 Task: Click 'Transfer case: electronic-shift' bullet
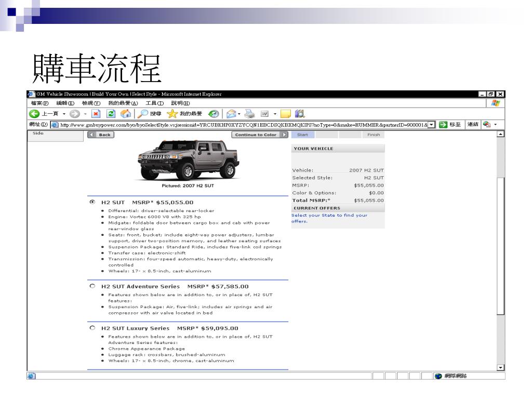(147, 253)
